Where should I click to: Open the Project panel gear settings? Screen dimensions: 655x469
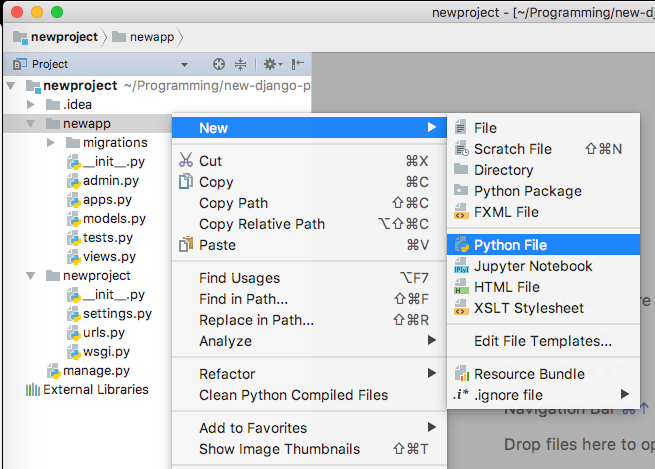click(270, 64)
